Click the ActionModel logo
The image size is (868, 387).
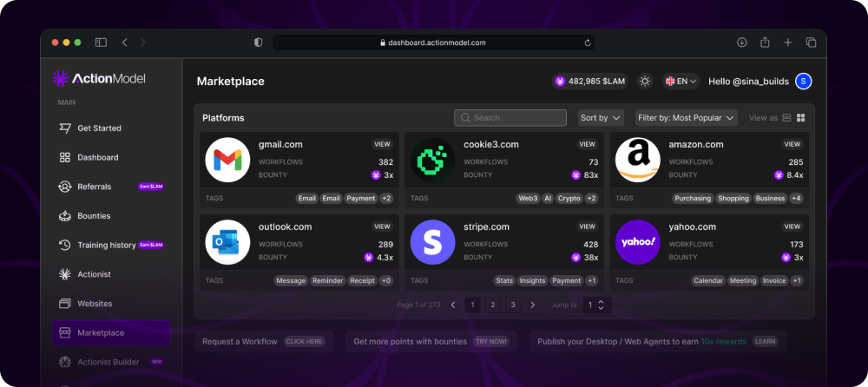99,79
